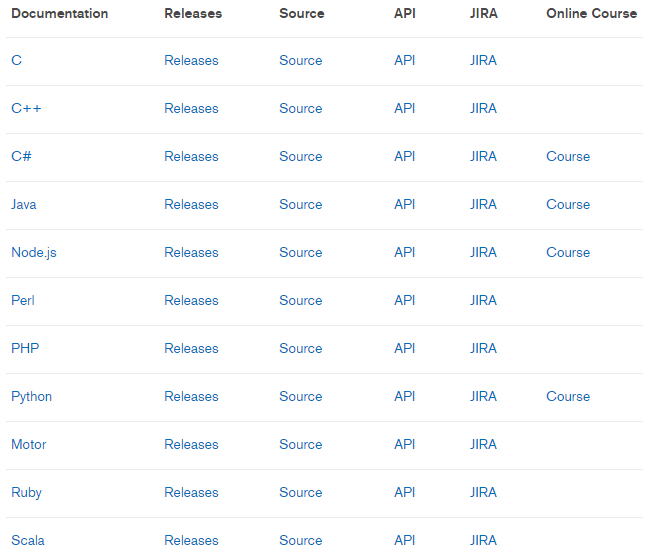Open Source link in the Java row
This screenshot has width=652, height=558.
[301, 205]
